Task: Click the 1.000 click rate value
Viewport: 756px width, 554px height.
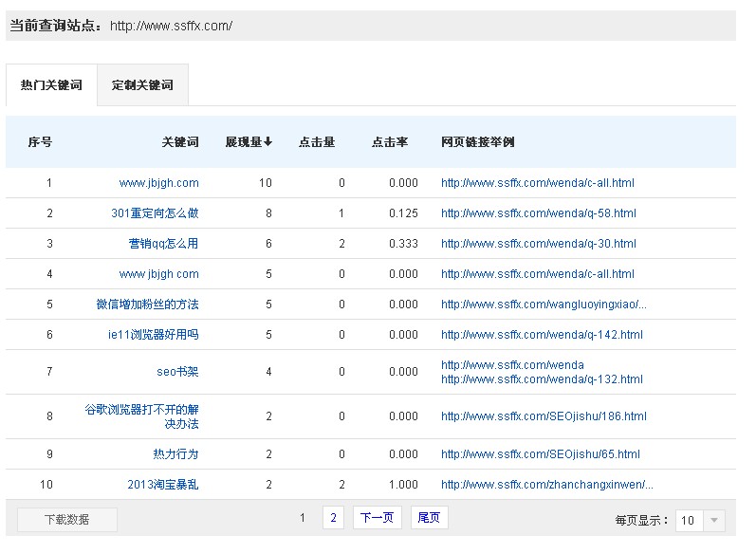Action: (403, 485)
